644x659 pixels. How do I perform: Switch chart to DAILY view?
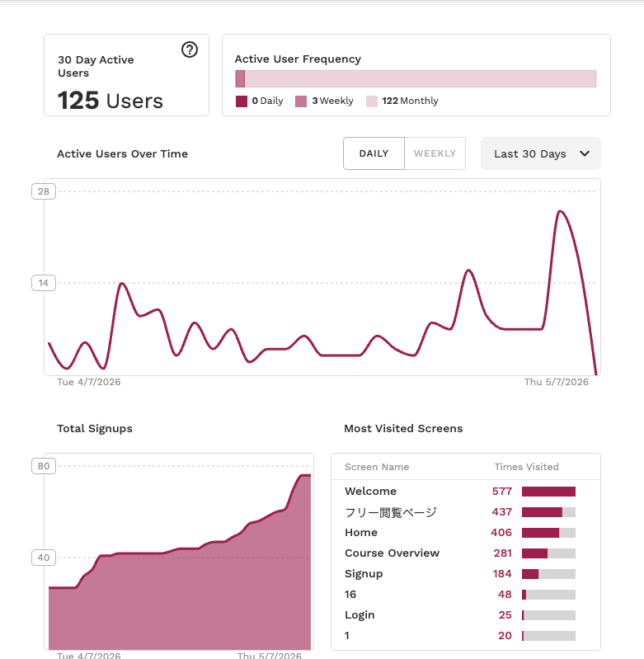coord(374,153)
